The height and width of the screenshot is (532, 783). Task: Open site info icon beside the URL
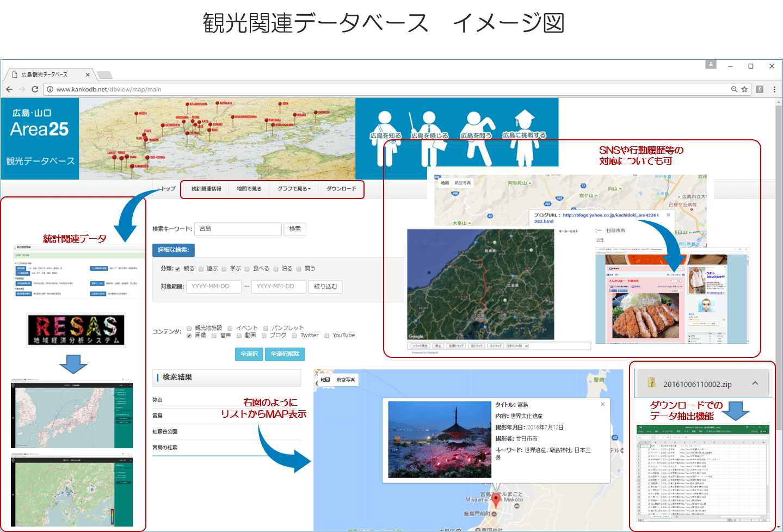50,89
